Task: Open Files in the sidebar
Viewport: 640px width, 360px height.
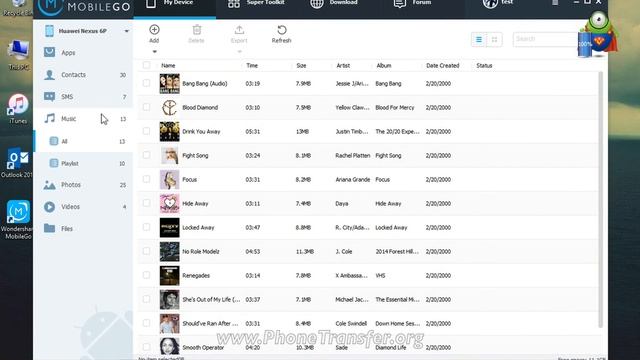Action: 83,229
